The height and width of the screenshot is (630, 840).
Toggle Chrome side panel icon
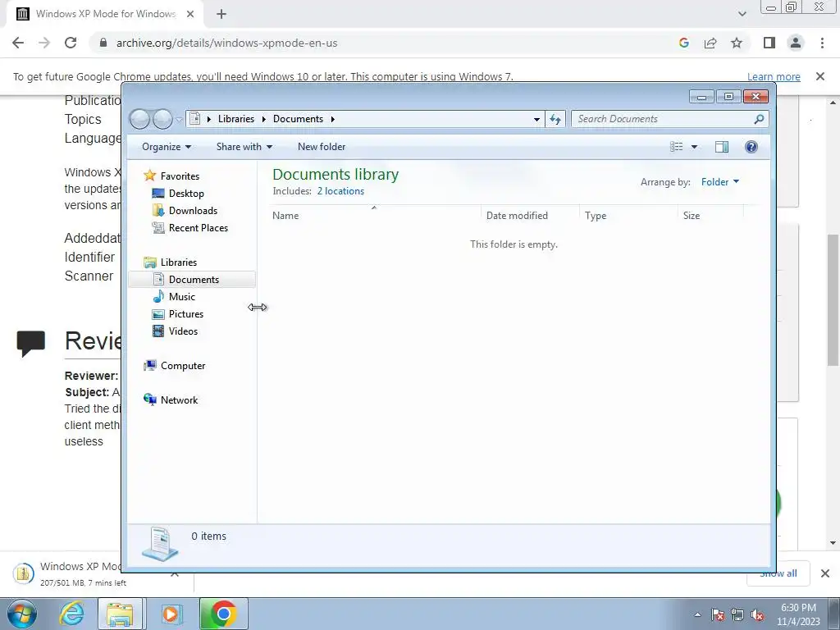click(x=769, y=43)
